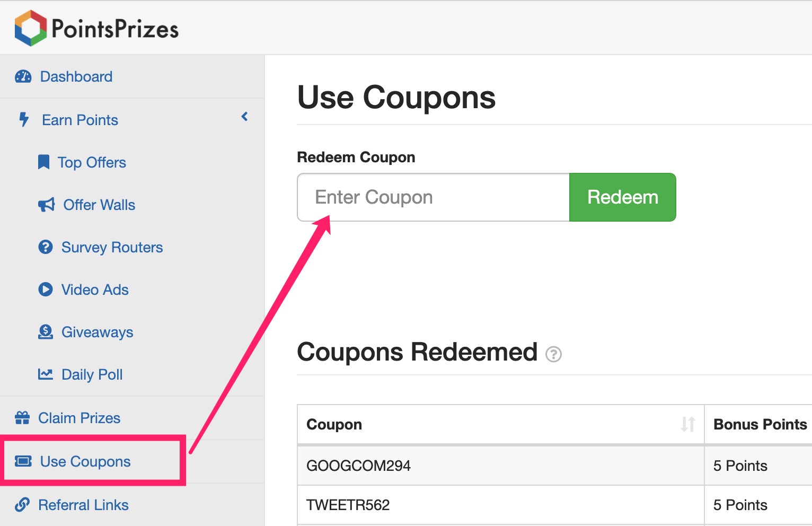Click the Daily Poll chart icon
Viewport: 812px width, 526px height.
[x=46, y=374]
